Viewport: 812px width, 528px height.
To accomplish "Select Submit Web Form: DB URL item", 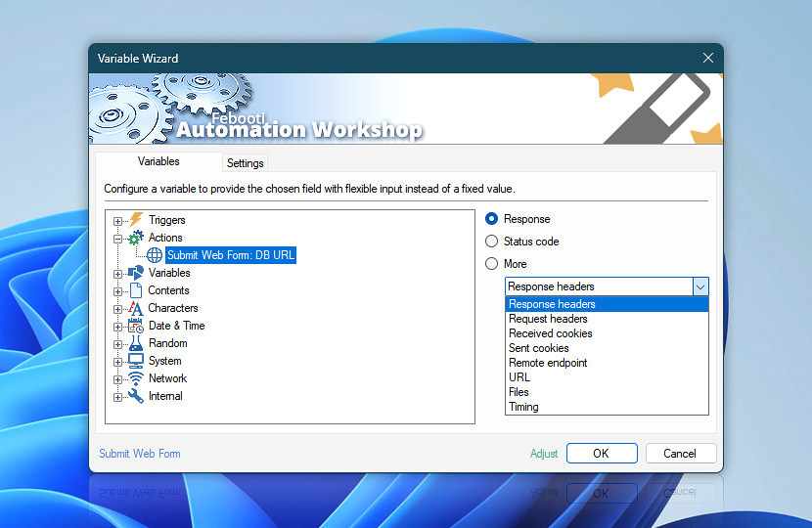I will pos(231,255).
